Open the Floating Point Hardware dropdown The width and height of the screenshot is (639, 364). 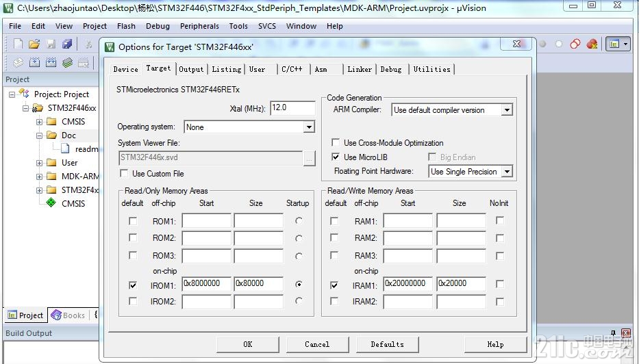coord(507,172)
